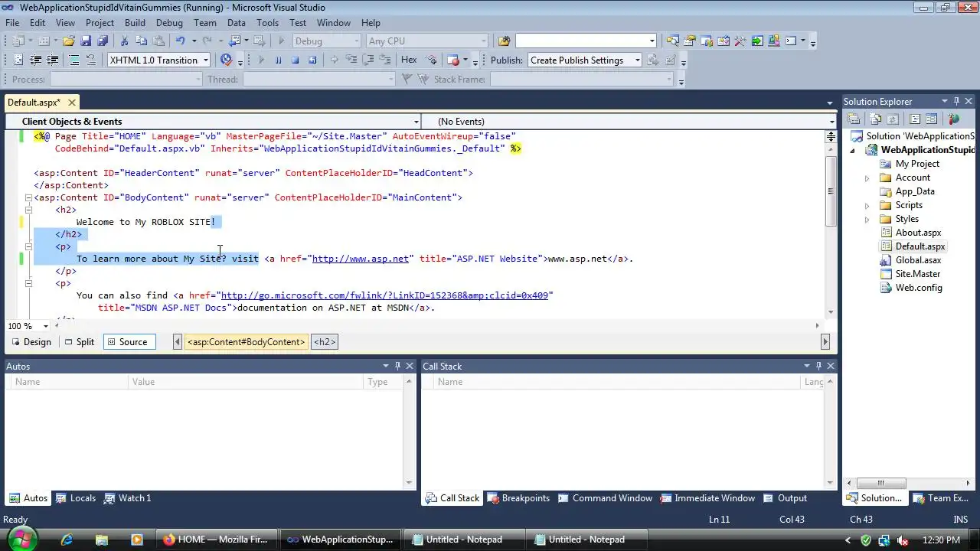This screenshot has width=980, height=551.
Task: Open the Start Page green arrow icon
Action: tap(757, 41)
